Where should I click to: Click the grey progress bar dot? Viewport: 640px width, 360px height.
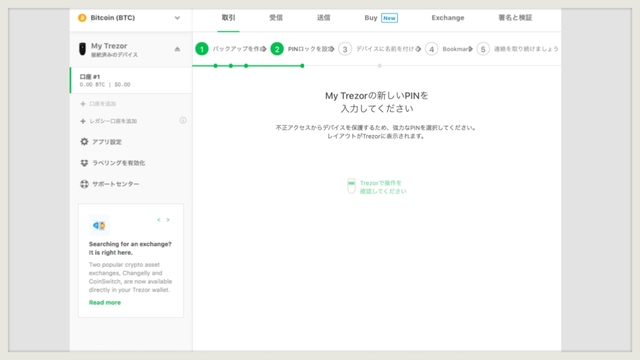380,66
